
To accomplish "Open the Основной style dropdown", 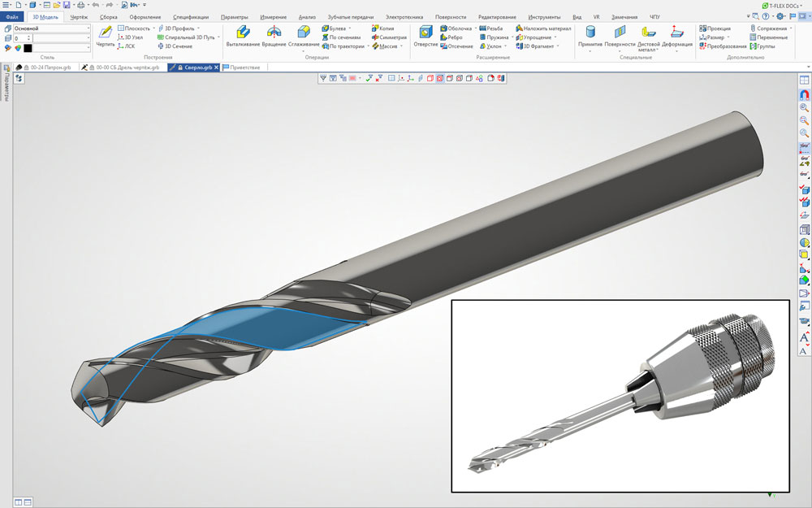I will click(x=88, y=28).
